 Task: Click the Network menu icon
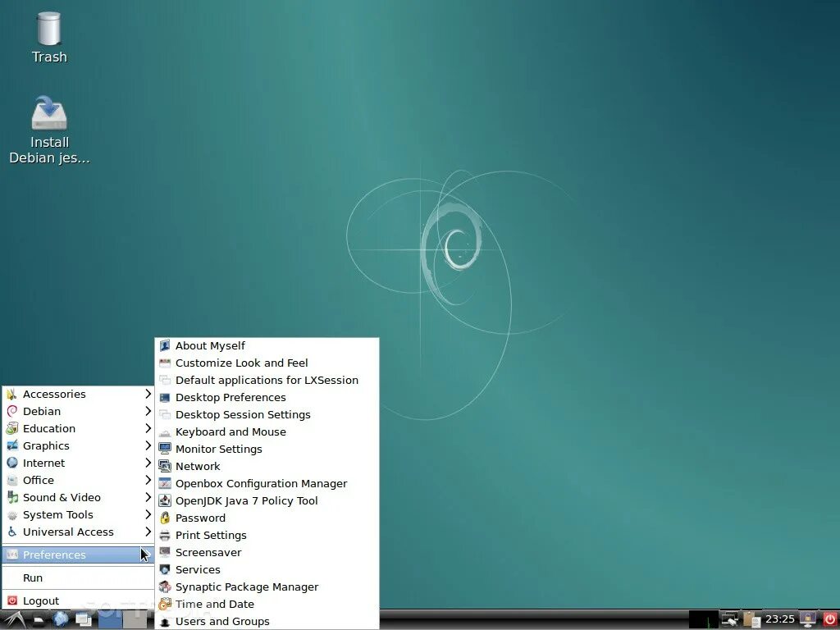point(165,466)
